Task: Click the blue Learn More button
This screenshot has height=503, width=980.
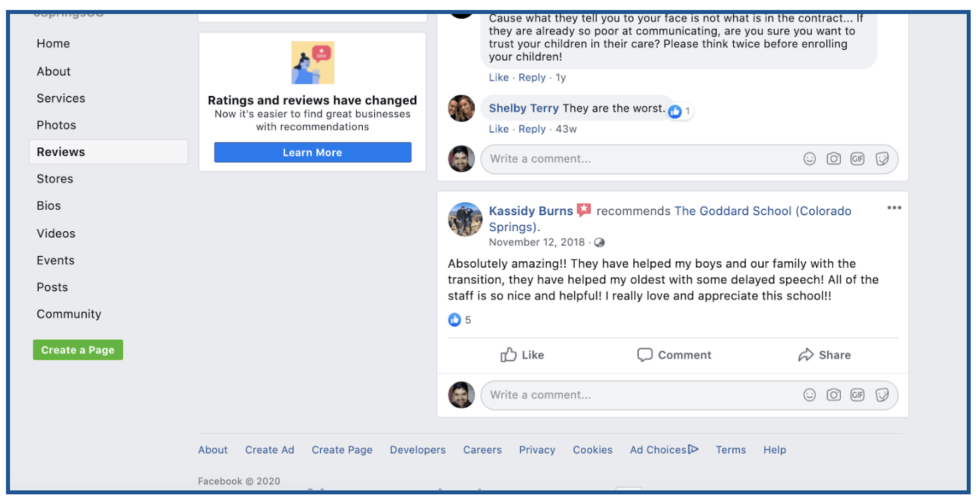Action: coord(313,153)
